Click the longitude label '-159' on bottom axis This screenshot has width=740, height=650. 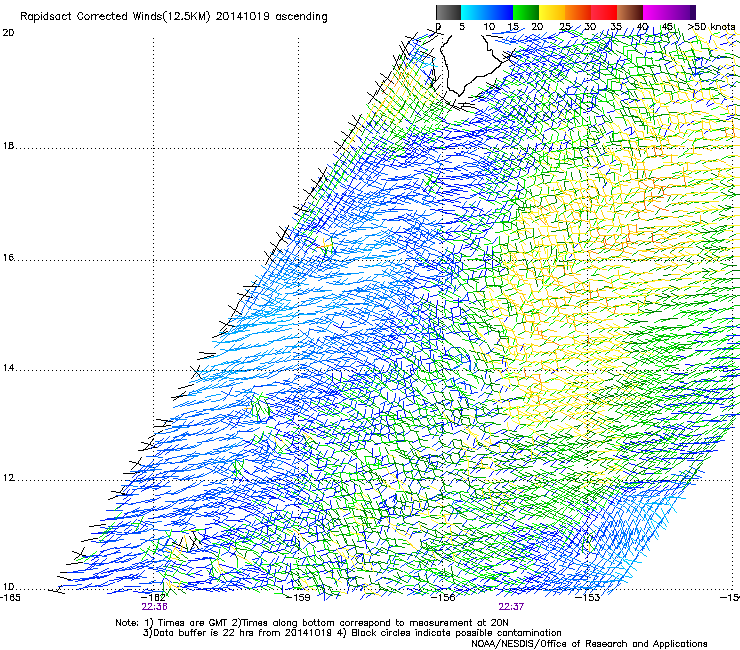pos(299,598)
